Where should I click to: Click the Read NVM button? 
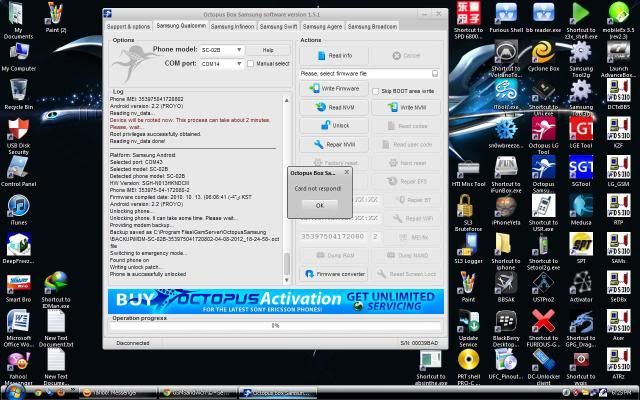click(334, 107)
